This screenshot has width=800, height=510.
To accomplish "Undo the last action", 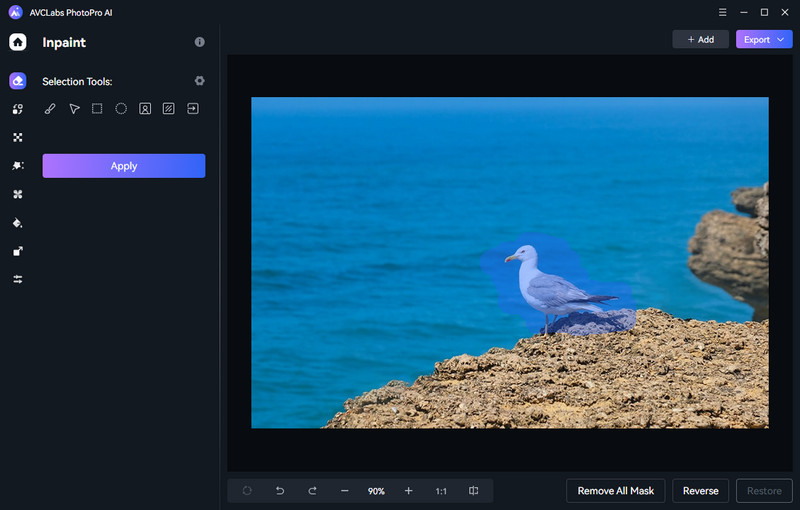I will [x=280, y=491].
